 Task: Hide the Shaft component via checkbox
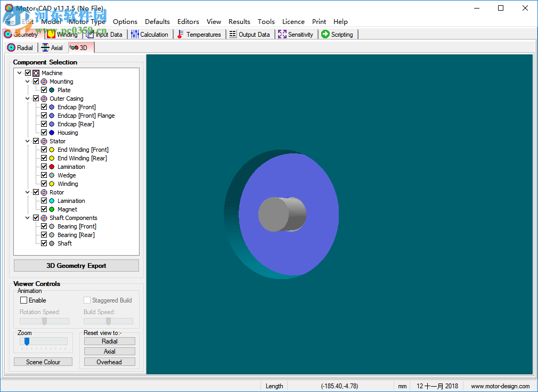click(44, 243)
